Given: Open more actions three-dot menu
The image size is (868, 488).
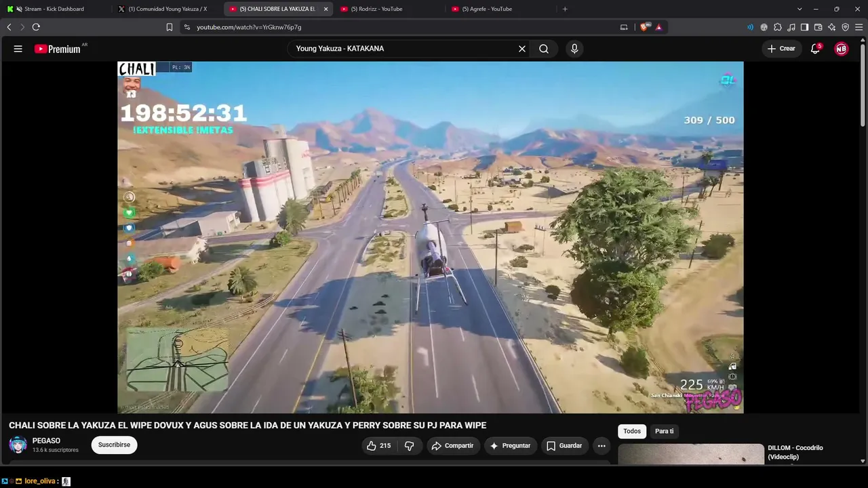Looking at the screenshot, I should tap(601, 445).
